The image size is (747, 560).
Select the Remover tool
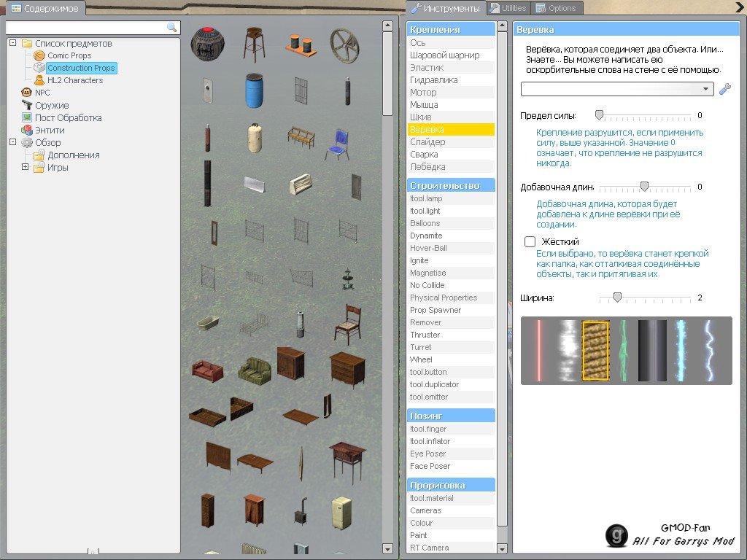click(451, 322)
